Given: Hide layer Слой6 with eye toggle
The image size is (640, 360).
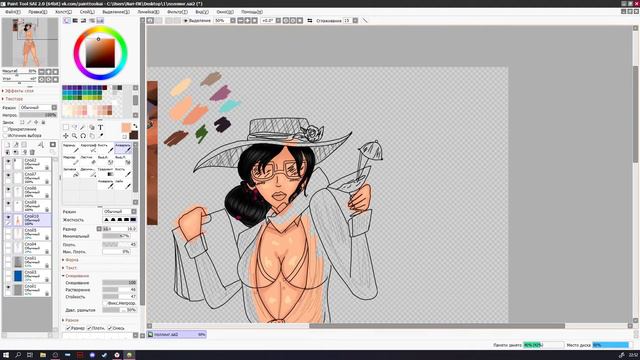Looking at the screenshot, I should click(8, 189).
